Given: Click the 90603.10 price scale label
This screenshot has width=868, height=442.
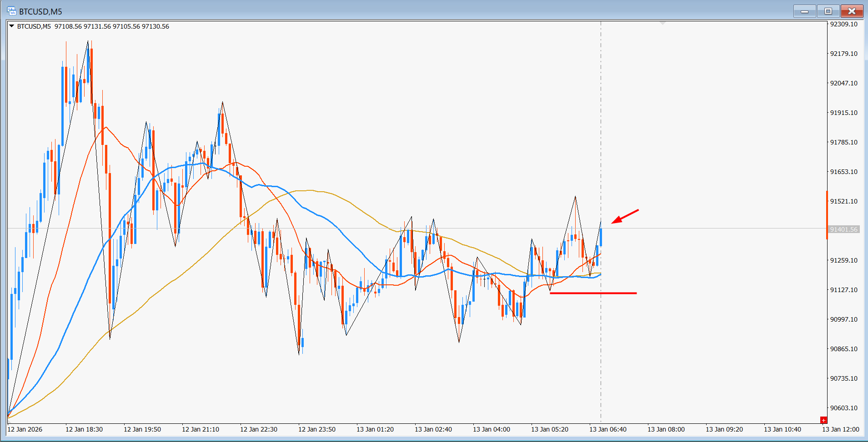Looking at the screenshot, I should coord(843,408).
